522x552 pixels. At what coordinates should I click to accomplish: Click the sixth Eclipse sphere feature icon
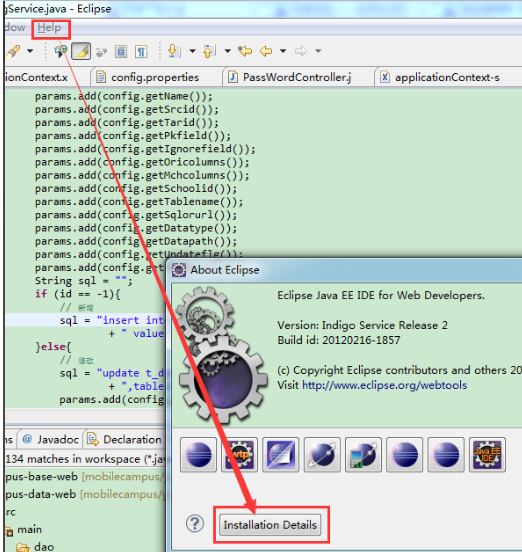pyautogui.click(x=405, y=455)
